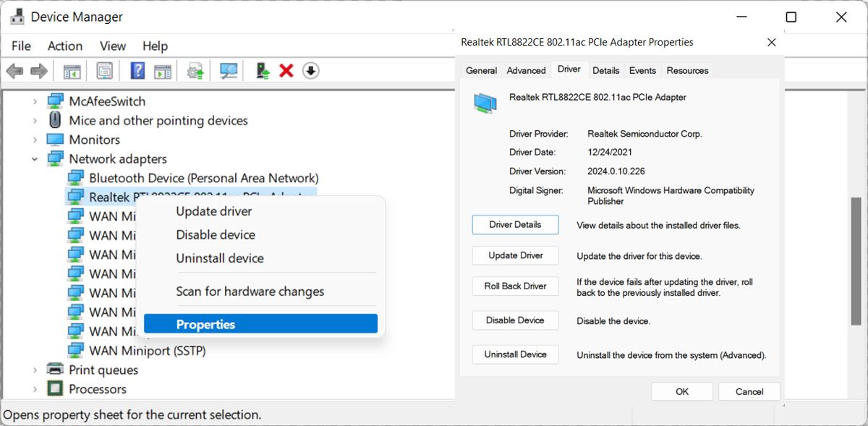This screenshot has width=868, height=426.
Task: Expand the Processors node
Action: [35, 388]
